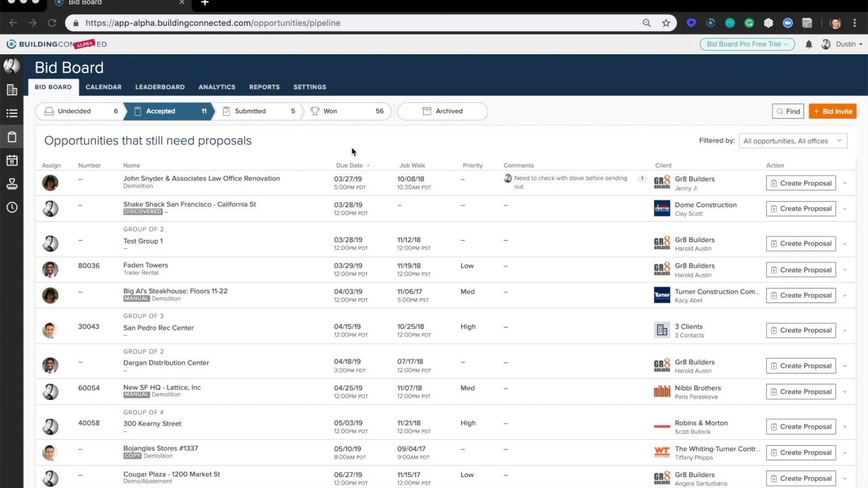Show the Submitted pipeline stage

coord(258,111)
